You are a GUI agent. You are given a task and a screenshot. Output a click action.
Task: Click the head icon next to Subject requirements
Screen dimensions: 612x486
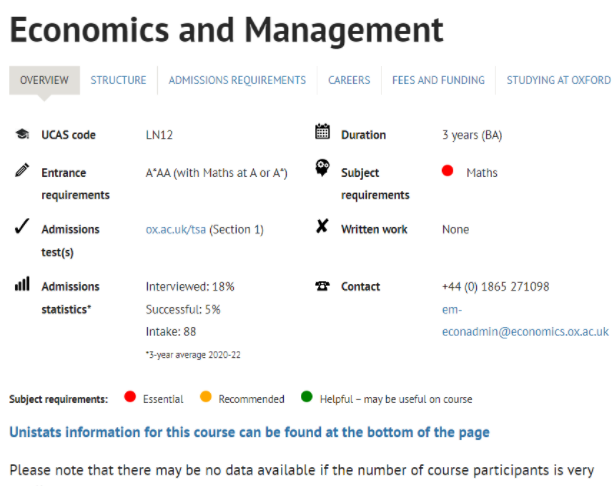pos(322,169)
